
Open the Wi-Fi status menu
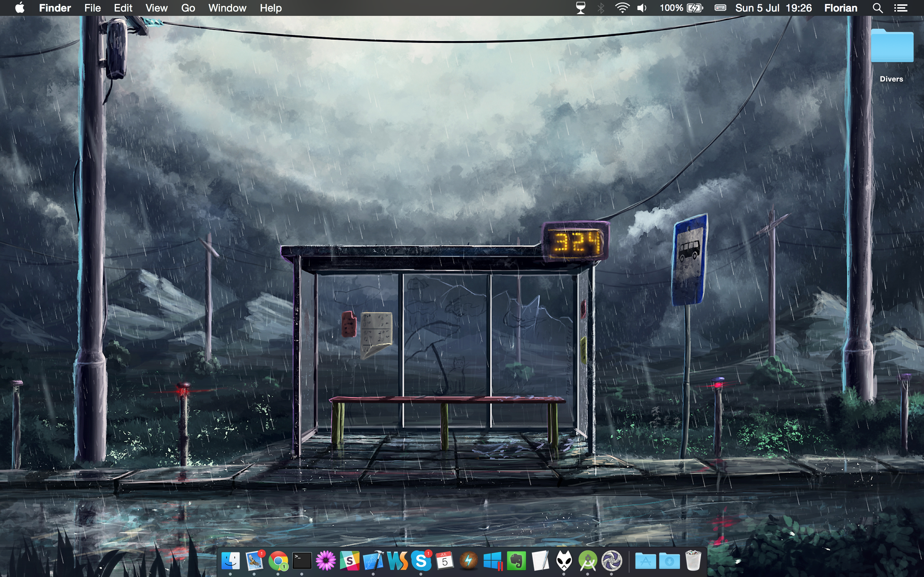pyautogui.click(x=622, y=8)
